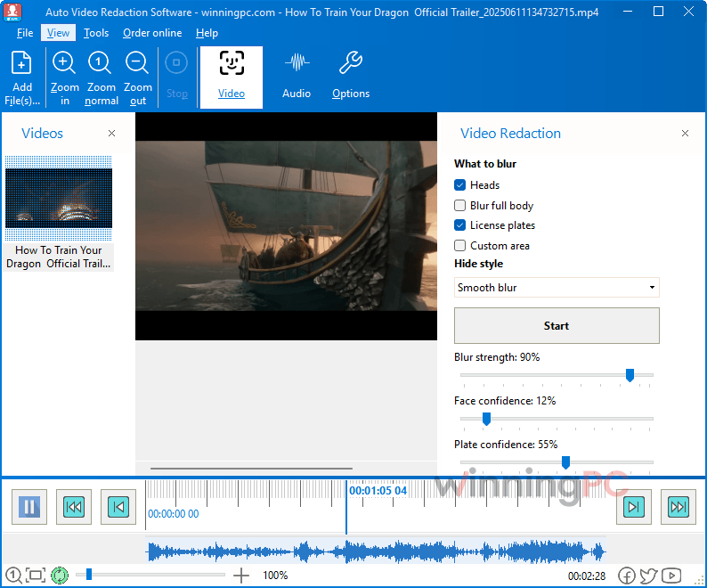Viewport: 707px width, 588px height.
Task: Enable Blur full body checkbox
Action: coord(460,205)
